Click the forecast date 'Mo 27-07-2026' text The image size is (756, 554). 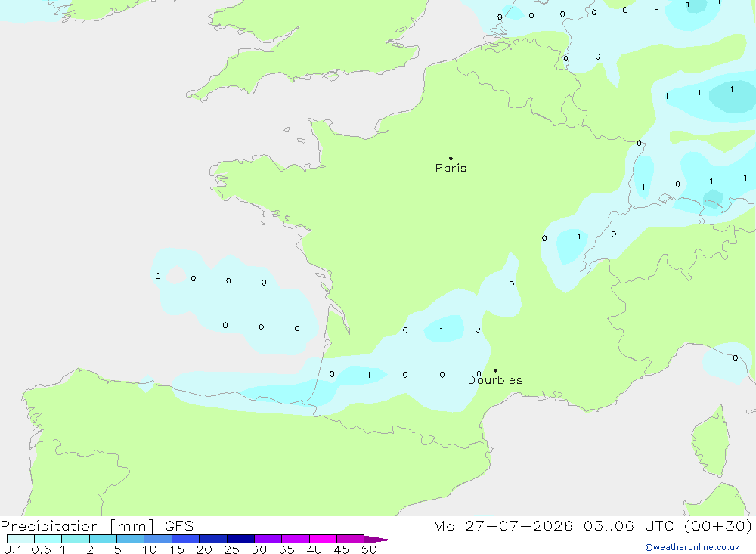tap(503, 525)
